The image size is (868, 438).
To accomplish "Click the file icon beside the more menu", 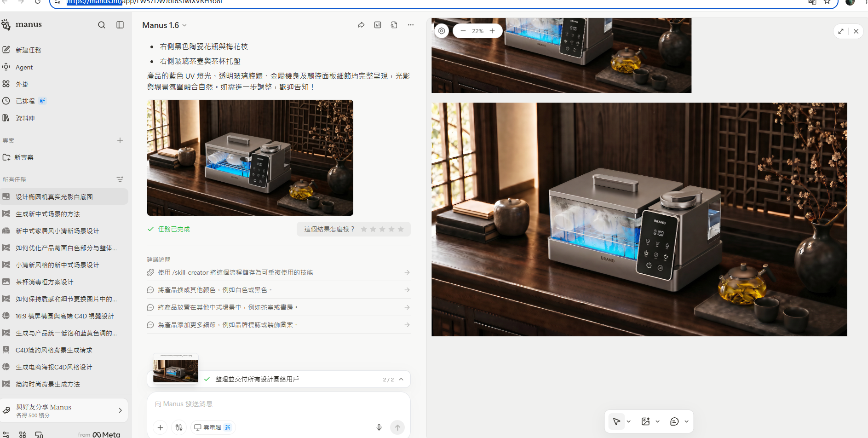I will 394,25.
